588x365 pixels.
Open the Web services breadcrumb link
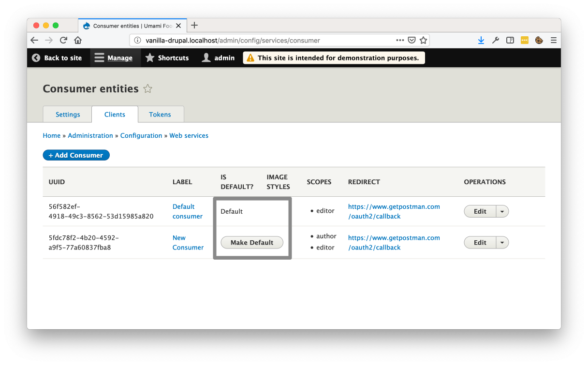pos(189,136)
